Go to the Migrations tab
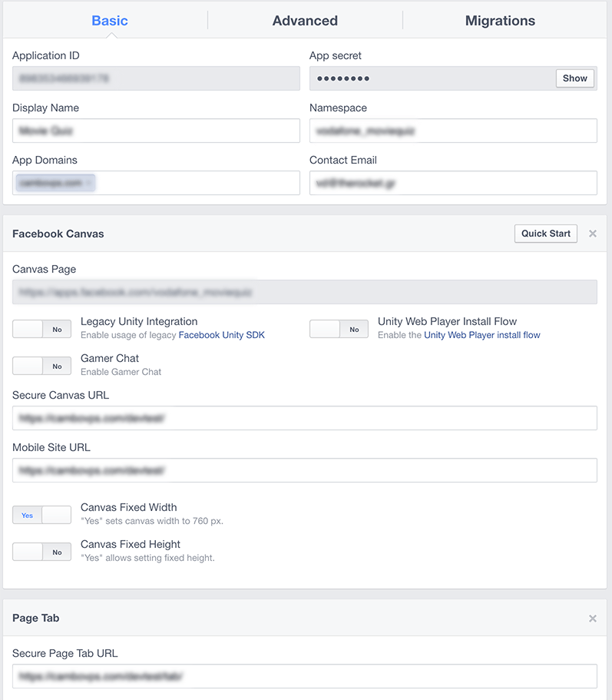This screenshot has width=612, height=700. coord(500,21)
